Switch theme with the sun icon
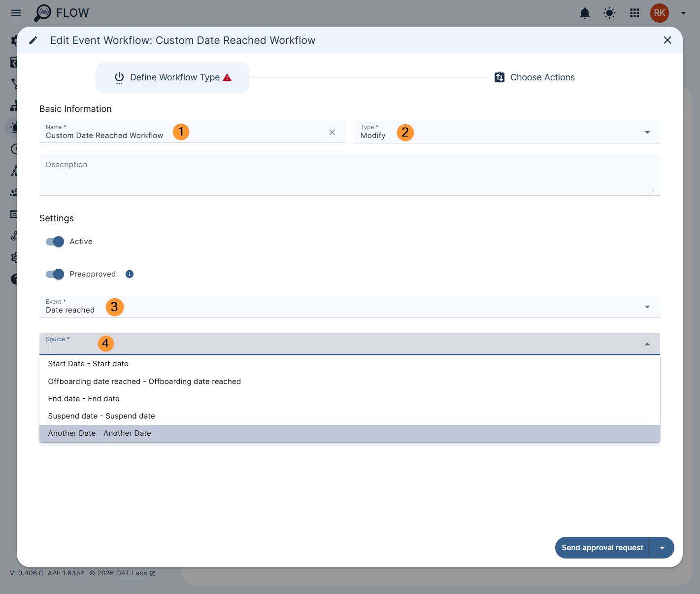Image resolution: width=700 pixels, height=594 pixels. 609,13
